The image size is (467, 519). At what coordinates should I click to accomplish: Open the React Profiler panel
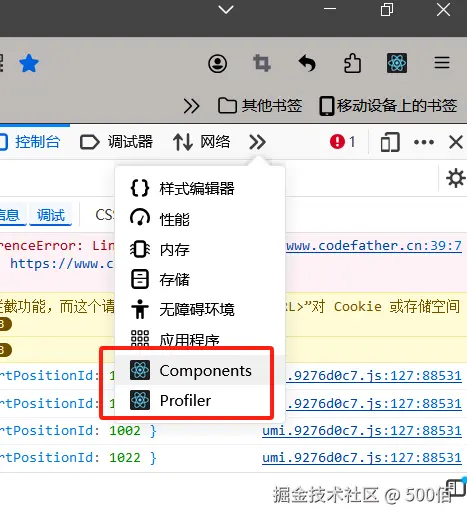200,400
